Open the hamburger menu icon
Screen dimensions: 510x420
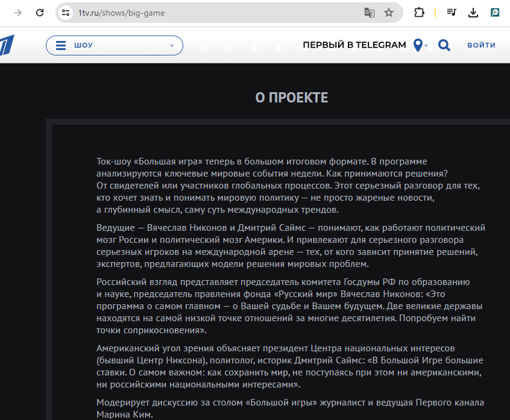(x=61, y=45)
